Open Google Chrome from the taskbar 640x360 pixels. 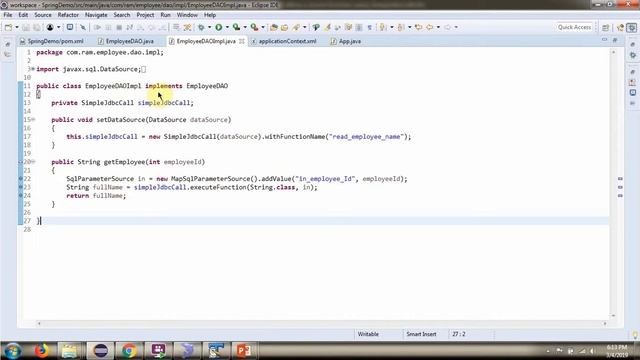tap(129, 351)
